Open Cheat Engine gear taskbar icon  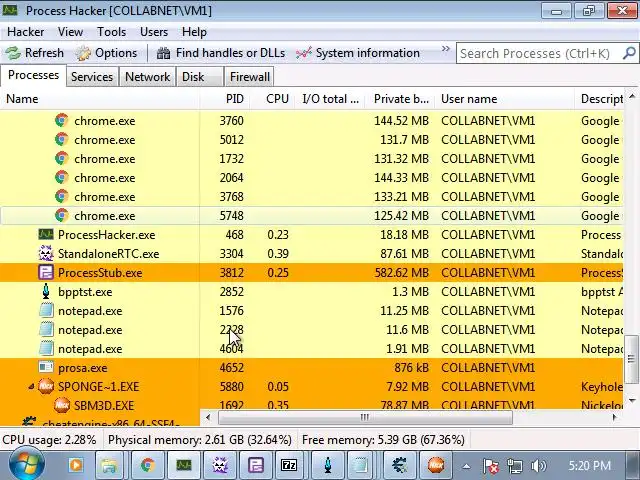[x=399, y=465]
